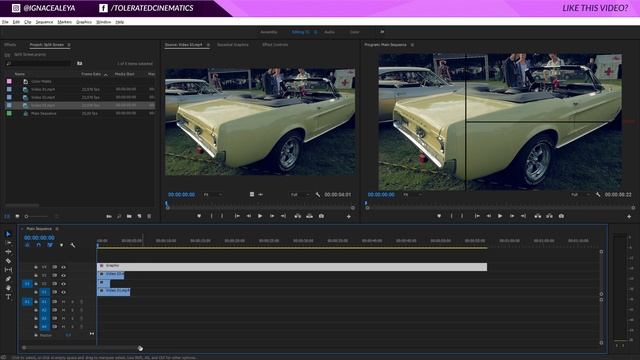This screenshot has width=640, height=360.
Task: Add a marker in the timeline header
Action: (61, 245)
